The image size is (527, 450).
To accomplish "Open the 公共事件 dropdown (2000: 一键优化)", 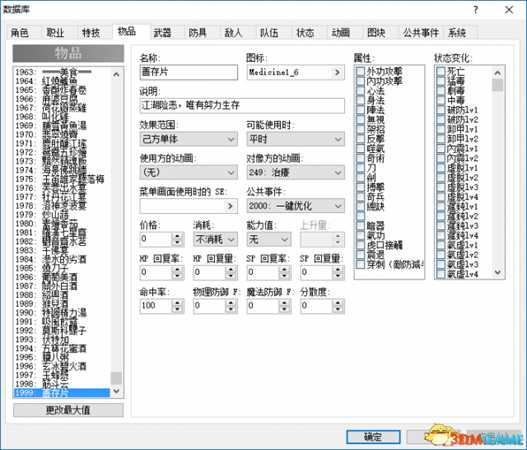I will click(295, 206).
